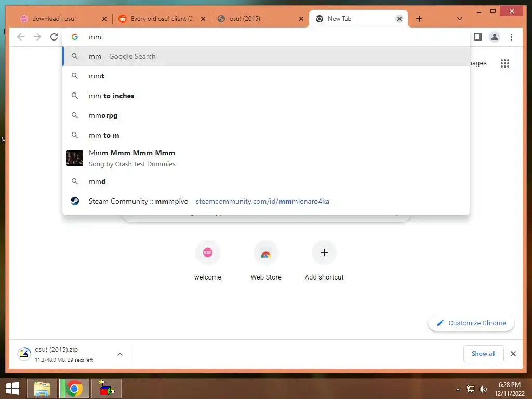Select Mmm Mmm Mmm Mmm song suggestion
The height and width of the screenshot is (399, 532).
tap(266, 158)
